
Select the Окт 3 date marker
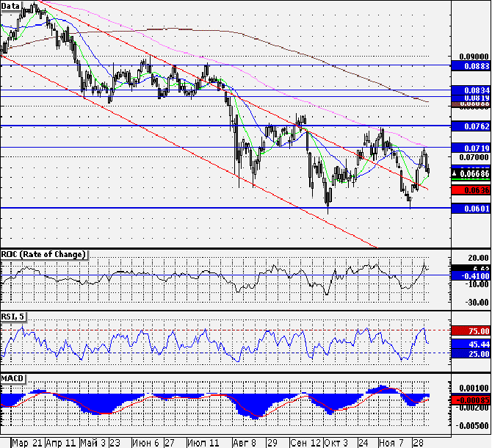click(x=336, y=443)
